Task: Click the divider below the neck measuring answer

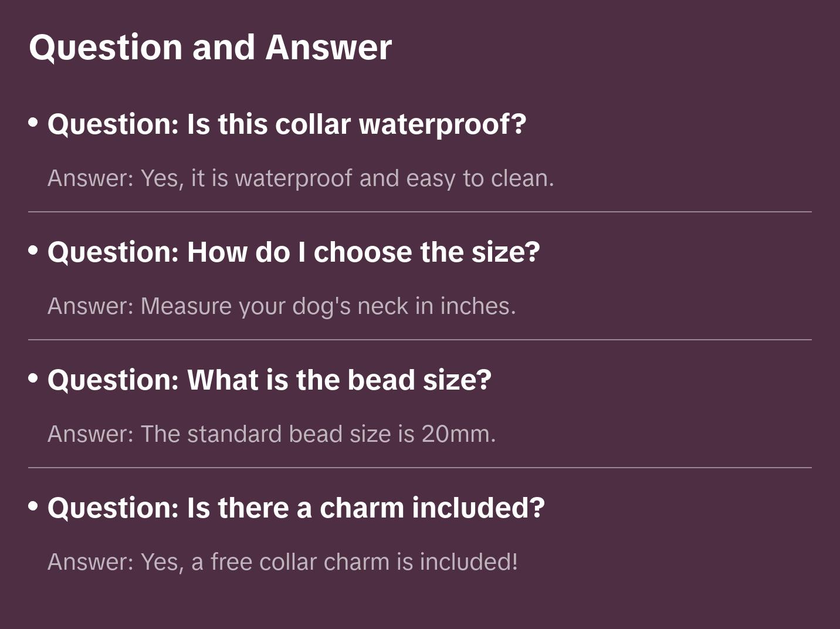Action: (420, 340)
